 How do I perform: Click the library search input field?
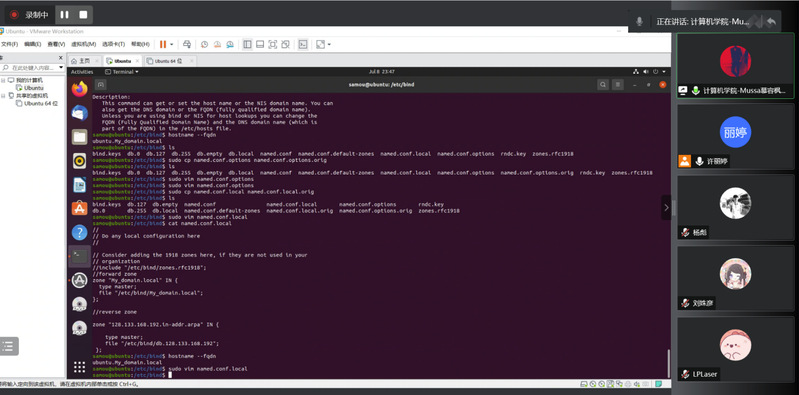[33, 68]
